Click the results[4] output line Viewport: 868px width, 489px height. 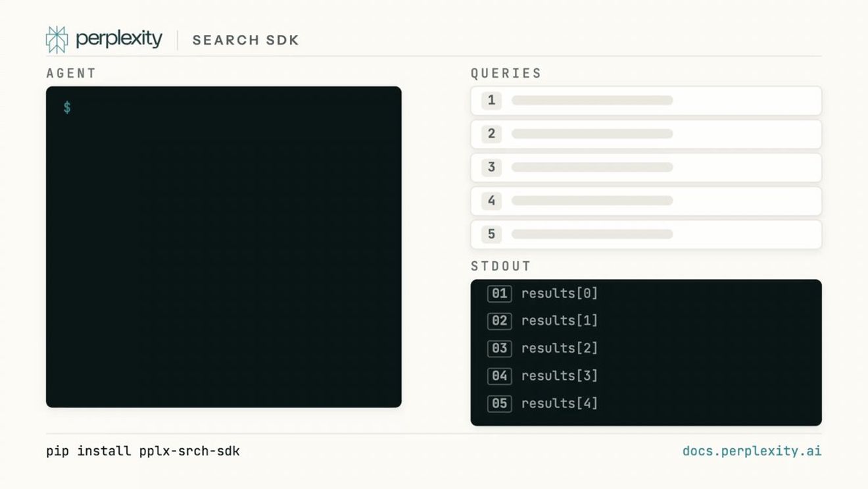coord(560,403)
